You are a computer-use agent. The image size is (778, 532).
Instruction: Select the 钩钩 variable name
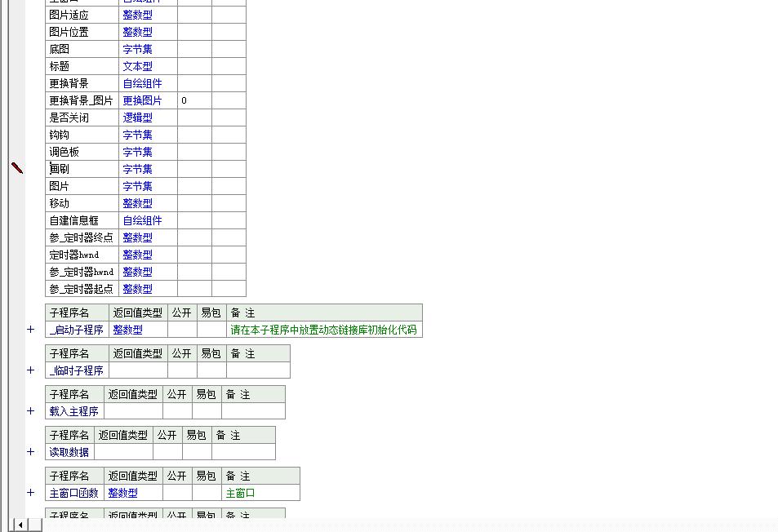(x=59, y=135)
